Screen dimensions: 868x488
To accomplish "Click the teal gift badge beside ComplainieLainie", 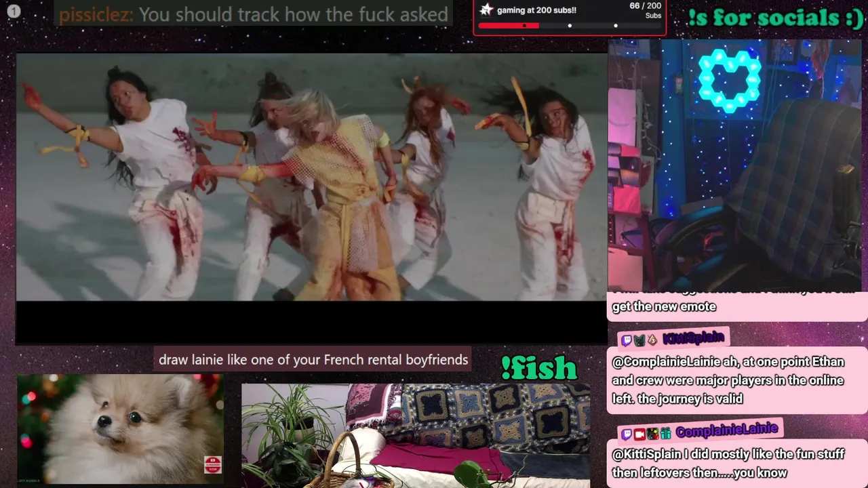I will 666,434.
